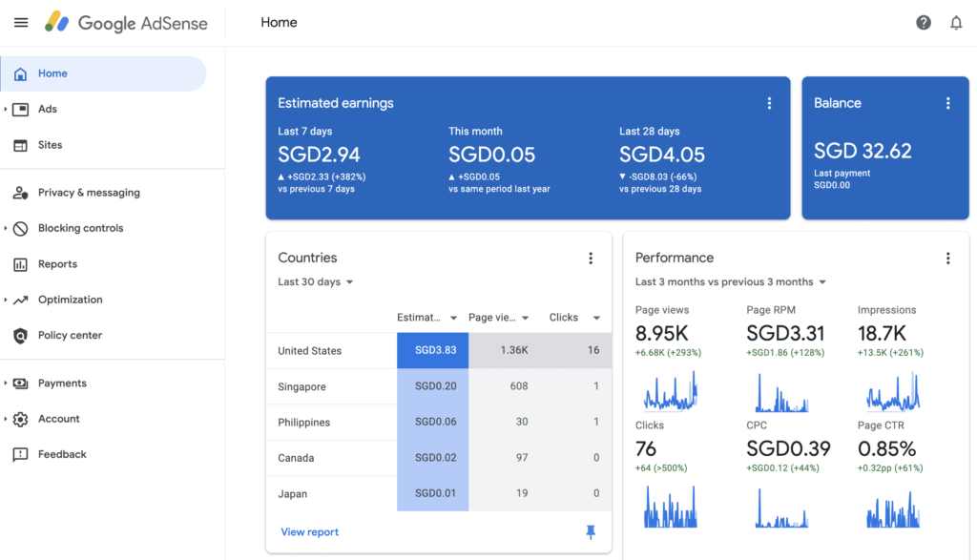Image resolution: width=977 pixels, height=560 pixels.
Task: Click the Feedback icon in sidebar
Action: tap(21, 455)
